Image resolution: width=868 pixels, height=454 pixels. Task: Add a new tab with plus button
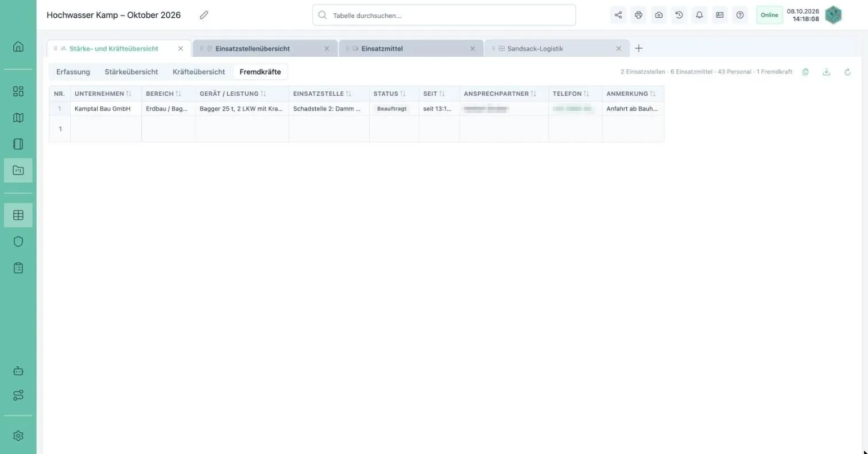pos(639,48)
